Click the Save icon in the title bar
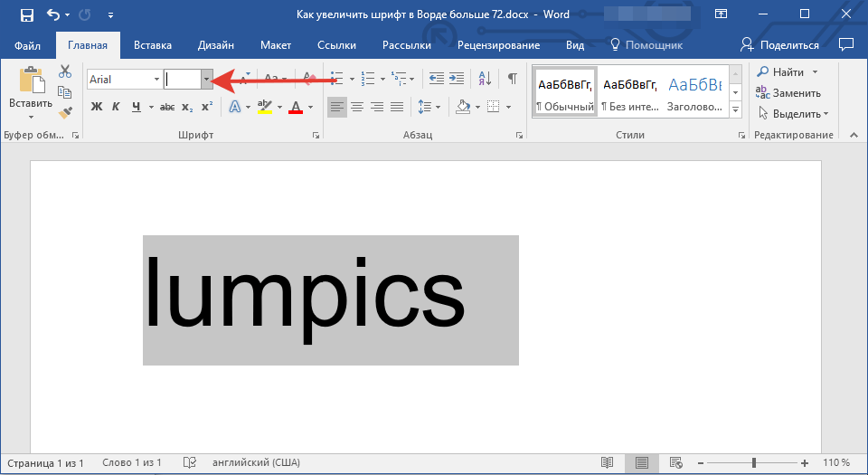The width and height of the screenshot is (868, 475). (26, 15)
